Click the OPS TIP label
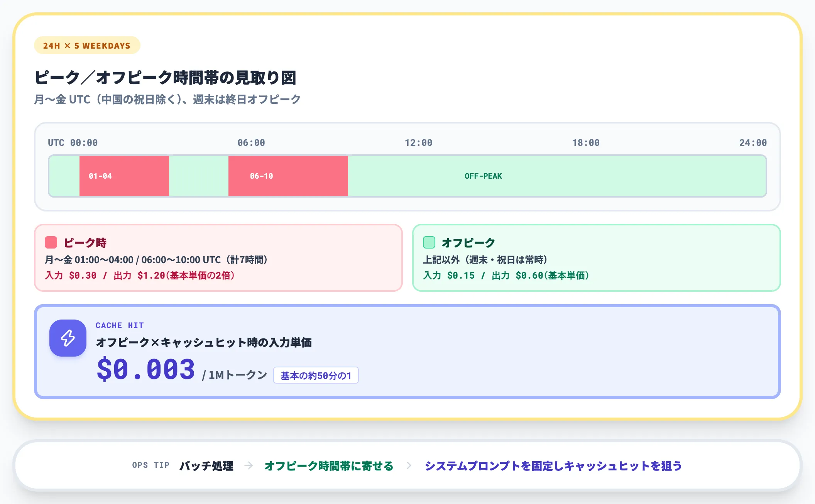Image resolution: width=815 pixels, height=504 pixels. pyautogui.click(x=151, y=465)
